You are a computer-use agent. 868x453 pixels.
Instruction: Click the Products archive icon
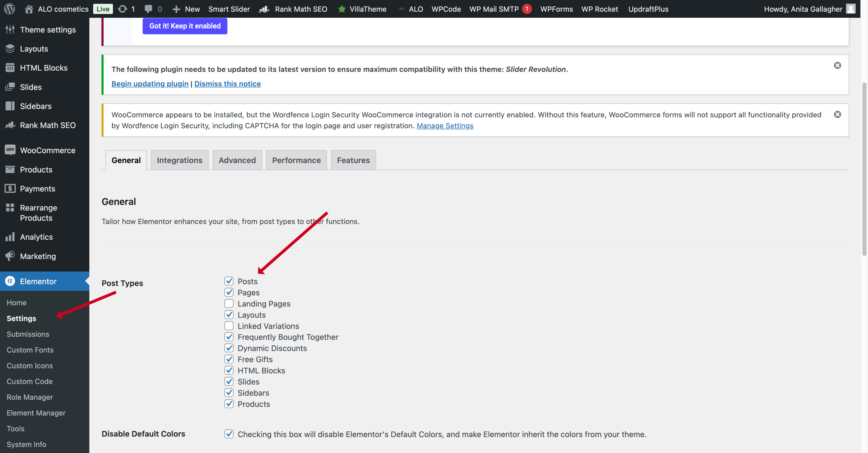click(10, 169)
